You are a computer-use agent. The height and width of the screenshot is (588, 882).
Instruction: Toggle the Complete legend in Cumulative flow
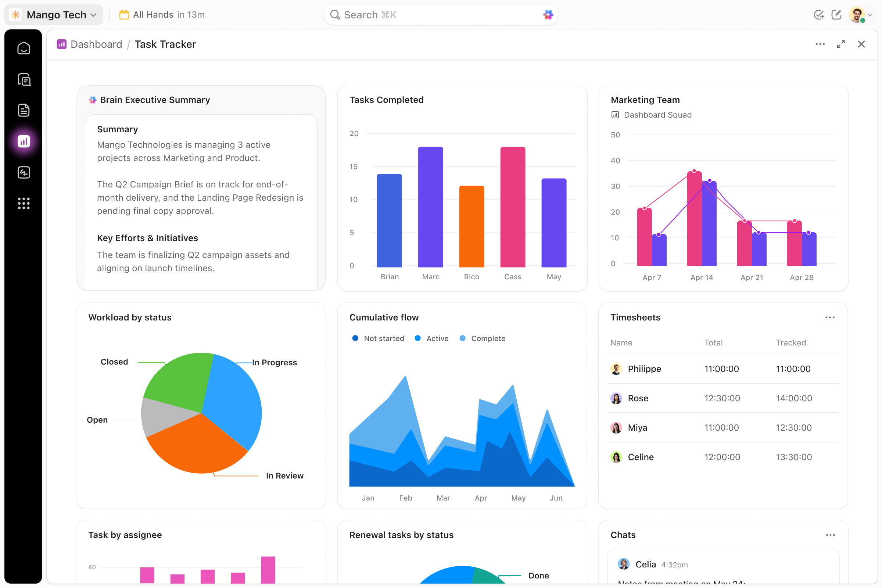pyautogui.click(x=482, y=338)
